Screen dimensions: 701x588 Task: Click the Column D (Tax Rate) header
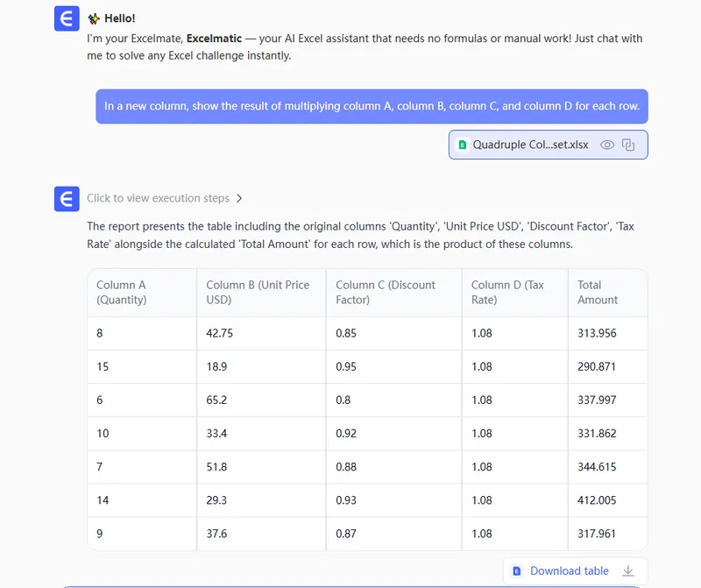coord(507,292)
